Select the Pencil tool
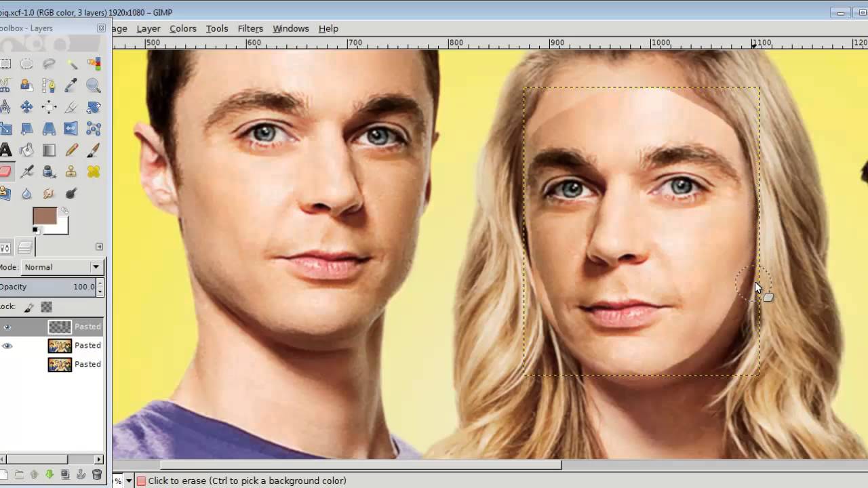The height and width of the screenshot is (488, 868). 71,150
